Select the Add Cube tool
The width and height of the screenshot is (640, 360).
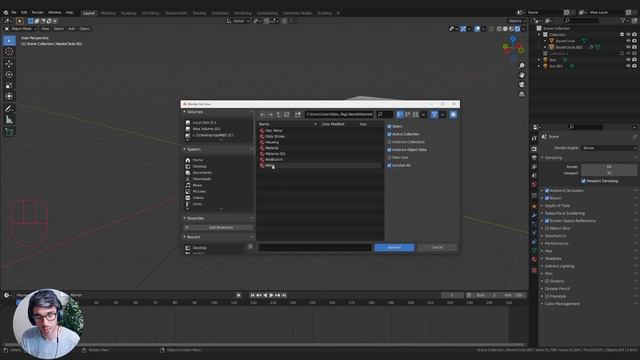[x=9, y=132]
